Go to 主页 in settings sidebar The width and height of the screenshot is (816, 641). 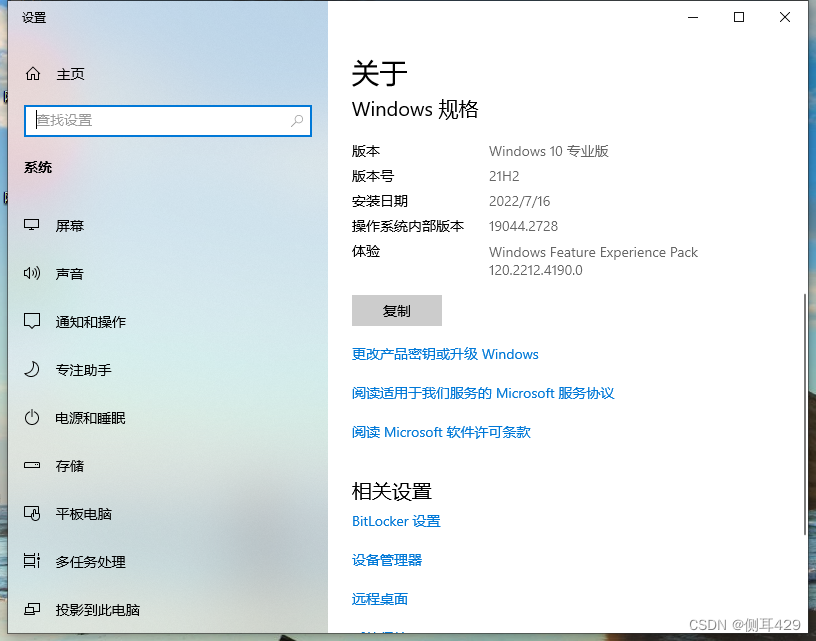pyautogui.click(x=70, y=74)
